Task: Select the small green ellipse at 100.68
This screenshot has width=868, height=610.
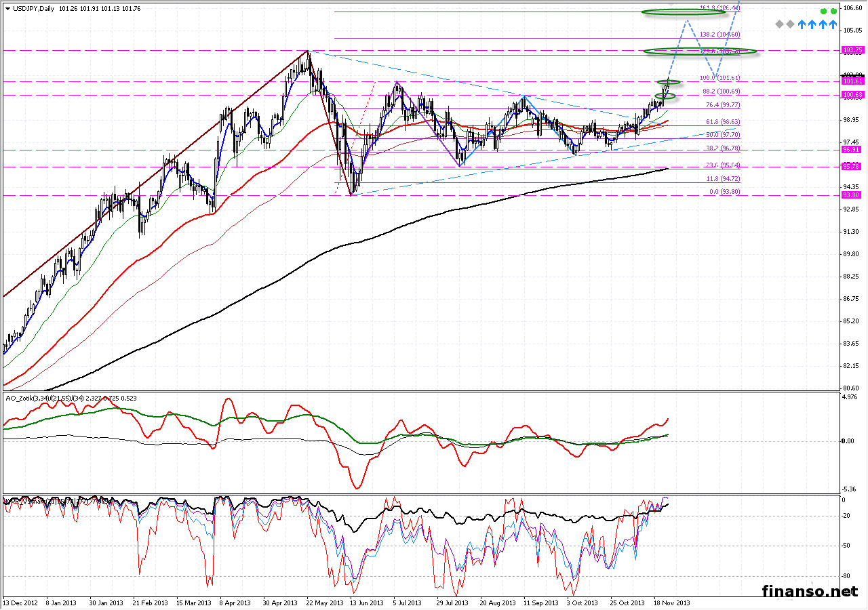Action: coord(665,96)
